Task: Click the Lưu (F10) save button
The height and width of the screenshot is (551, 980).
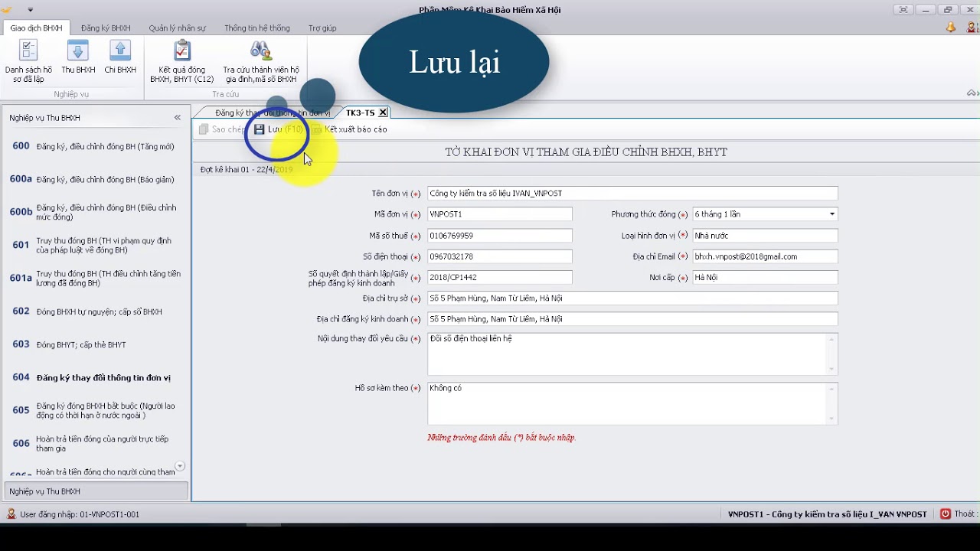Action: (x=279, y=129)
